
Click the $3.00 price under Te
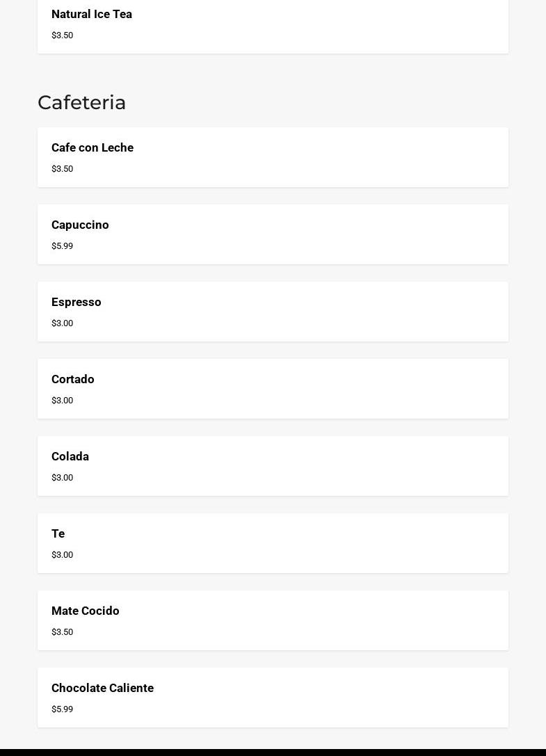coord(62,554)
